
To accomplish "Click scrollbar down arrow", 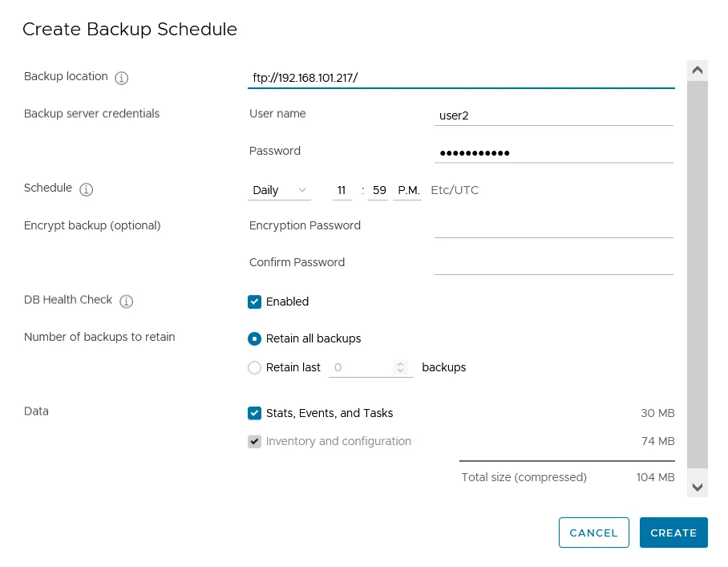I will click(x=697, y=487).
